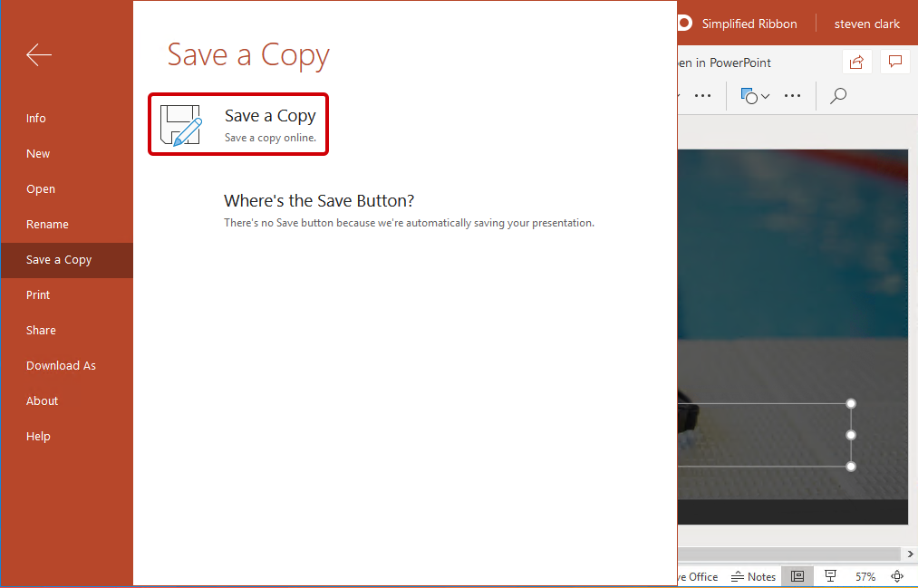
Task: Expand more options ellipsis right of Shapes
Action: tap(792, 95)
